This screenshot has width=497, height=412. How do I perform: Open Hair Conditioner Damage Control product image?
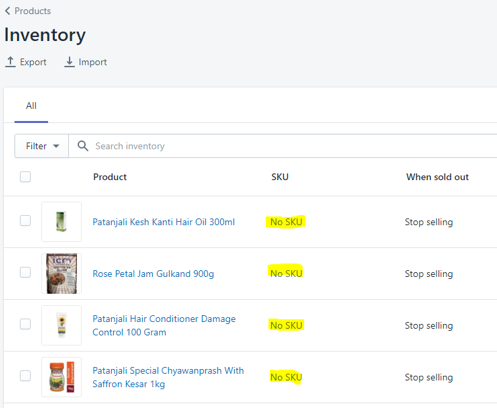click(x=61, y=325)
